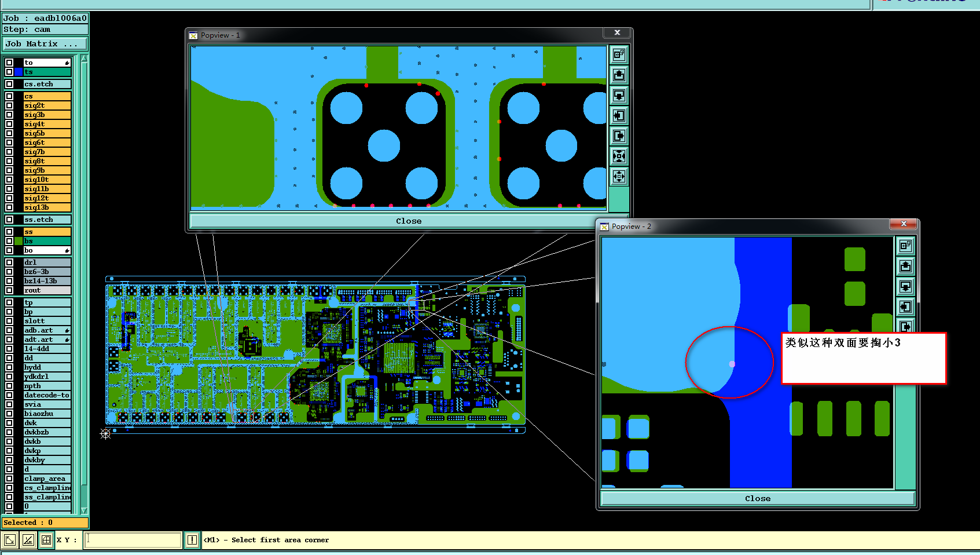
Task: Select layer 'sig6t' in layer list
Action: (47, 143)
